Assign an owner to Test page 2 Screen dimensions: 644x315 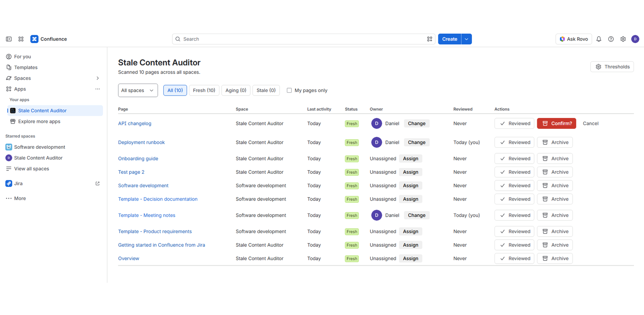click(x=411, y=172)
